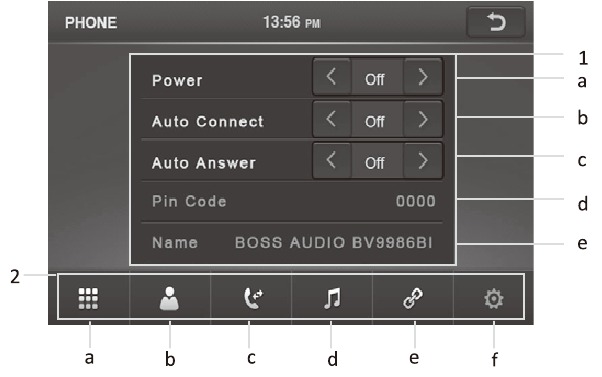Screen dimensions: 602x377
Task: Click the 13:56 PM clock
Action: click(292, 22)
